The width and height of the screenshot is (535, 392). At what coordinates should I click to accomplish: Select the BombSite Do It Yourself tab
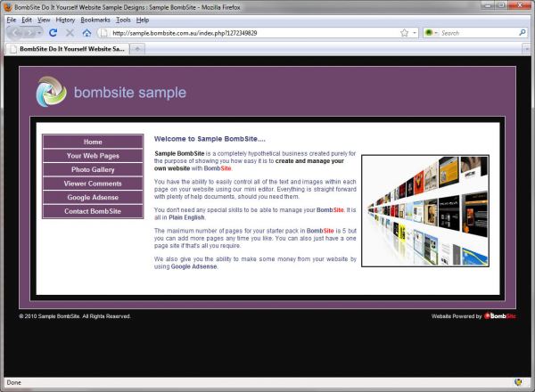(x=68, y=49)
